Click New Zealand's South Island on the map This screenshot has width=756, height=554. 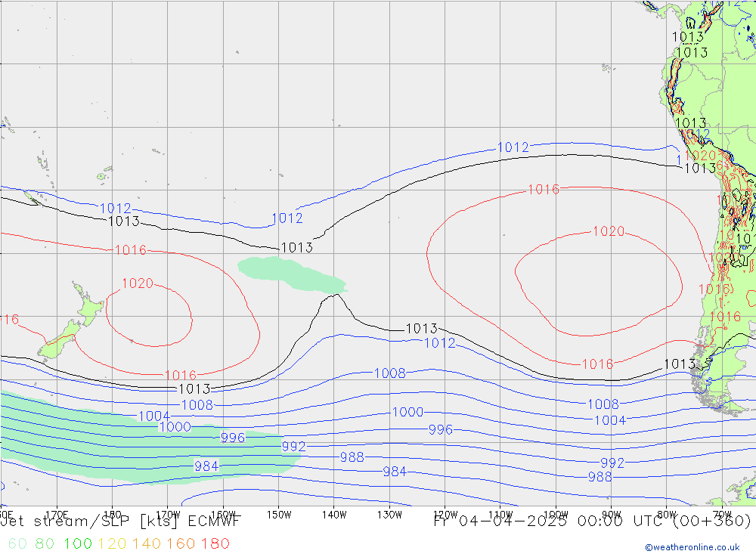click(x=59, y=340)
